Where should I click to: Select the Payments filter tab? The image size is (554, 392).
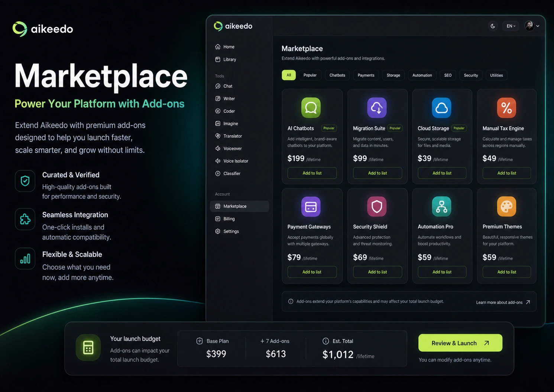(366, 75)
